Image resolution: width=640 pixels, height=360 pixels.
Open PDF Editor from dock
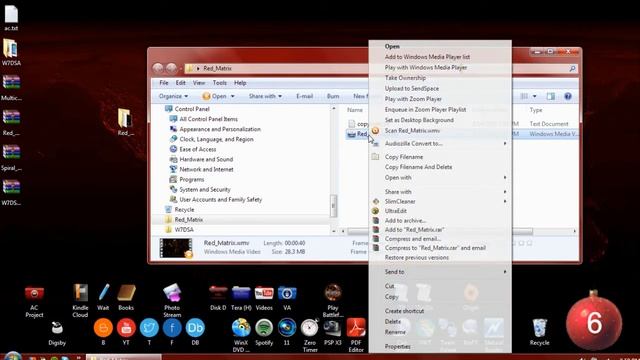356,336
